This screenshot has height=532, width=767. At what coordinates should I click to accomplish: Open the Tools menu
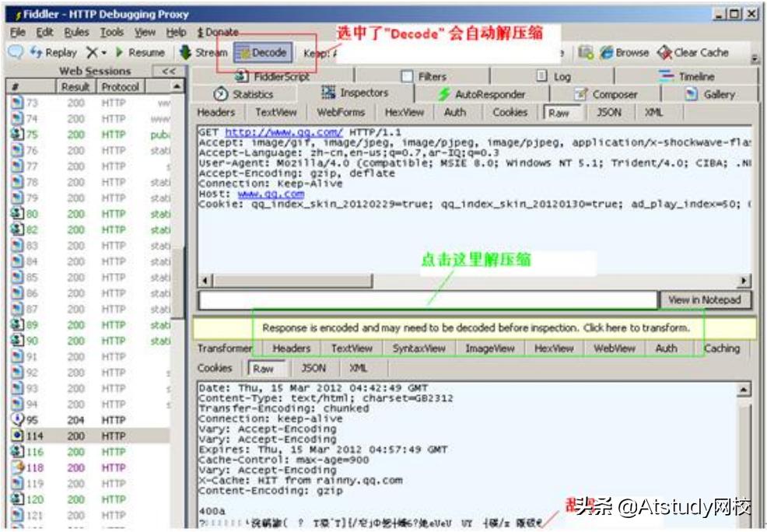(x=112, y=32)
